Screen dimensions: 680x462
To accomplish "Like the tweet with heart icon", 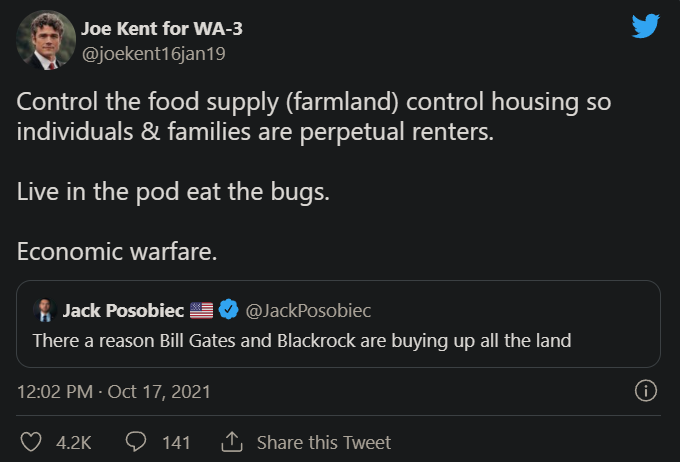I will click(33, 442).
